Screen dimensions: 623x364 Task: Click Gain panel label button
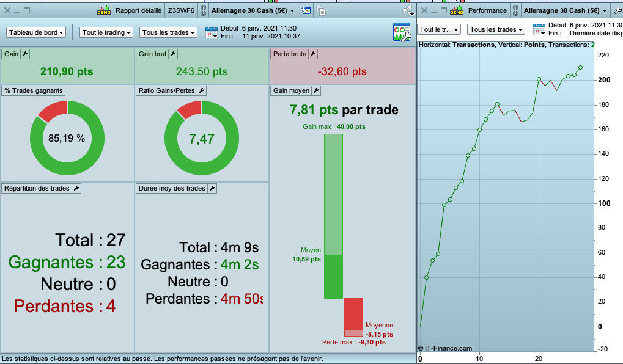[12, 54]
